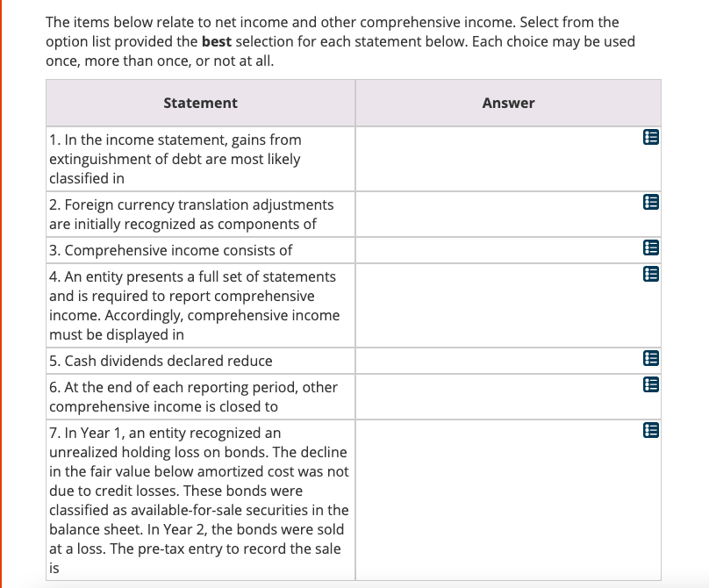Screen dimensions: 709x588
Task: Open the answer selector for 'Cash dividends declared reduce'
Action: pyautogui.click(x=649, y=357)
